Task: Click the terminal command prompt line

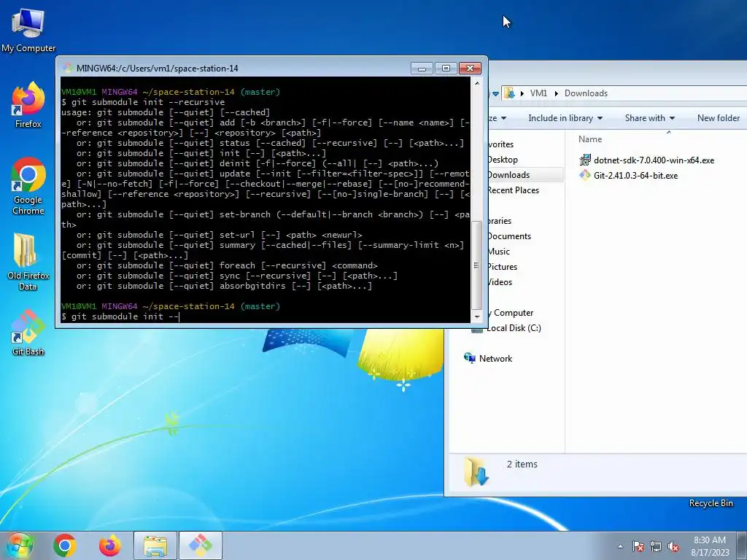Action: pos(265,316)
